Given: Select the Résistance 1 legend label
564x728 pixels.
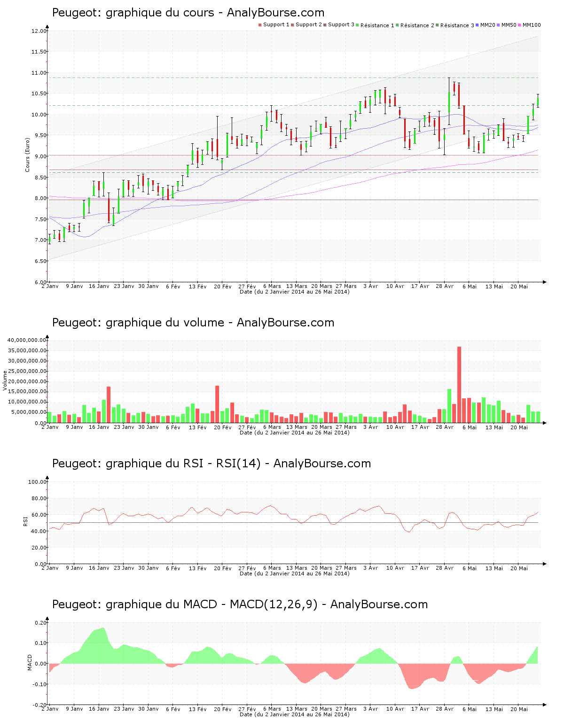Looking at the screenshot, I should 377,25.
